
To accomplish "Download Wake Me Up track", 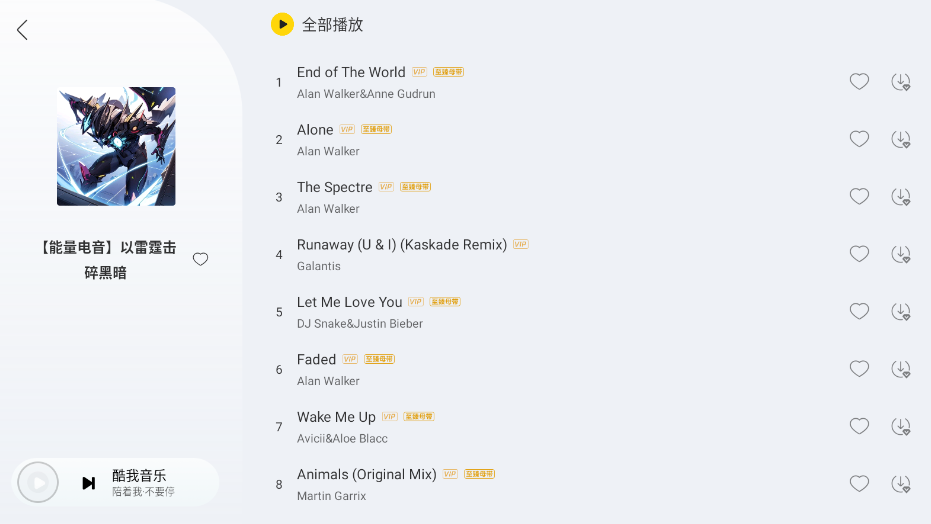I will (x=900, y=427).
